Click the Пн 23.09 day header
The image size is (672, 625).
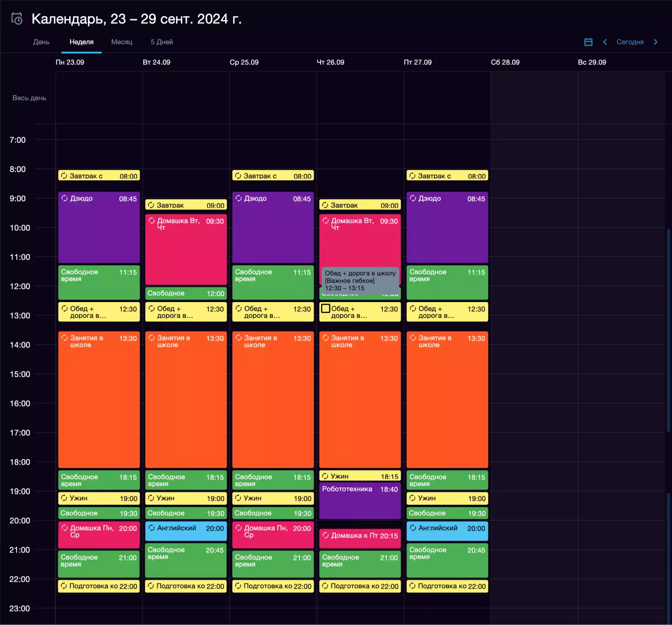point(70,62)
